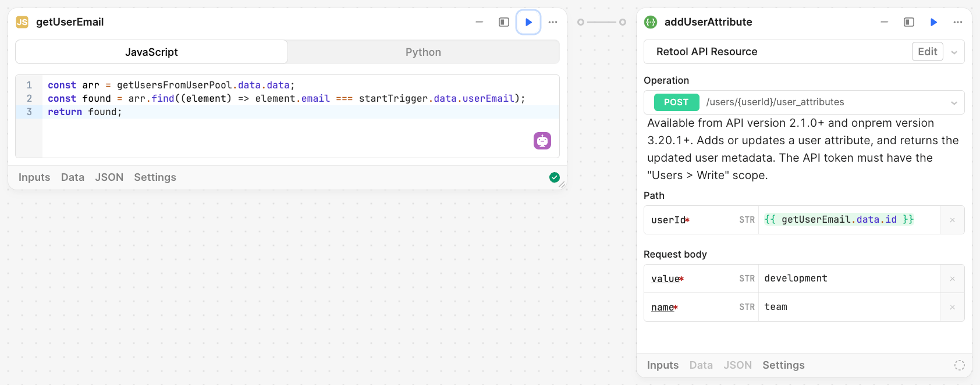Click the connector input node of addUserAttribute

(x=623, y=22)
